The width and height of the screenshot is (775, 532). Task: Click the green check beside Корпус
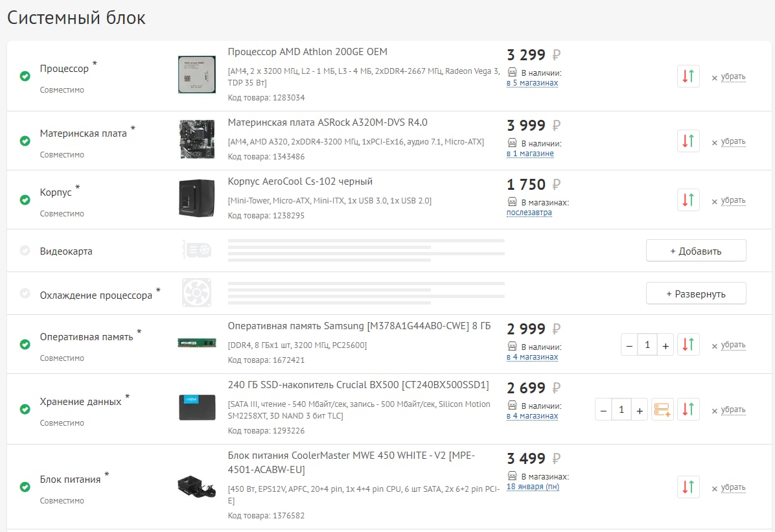pos(25,200)
